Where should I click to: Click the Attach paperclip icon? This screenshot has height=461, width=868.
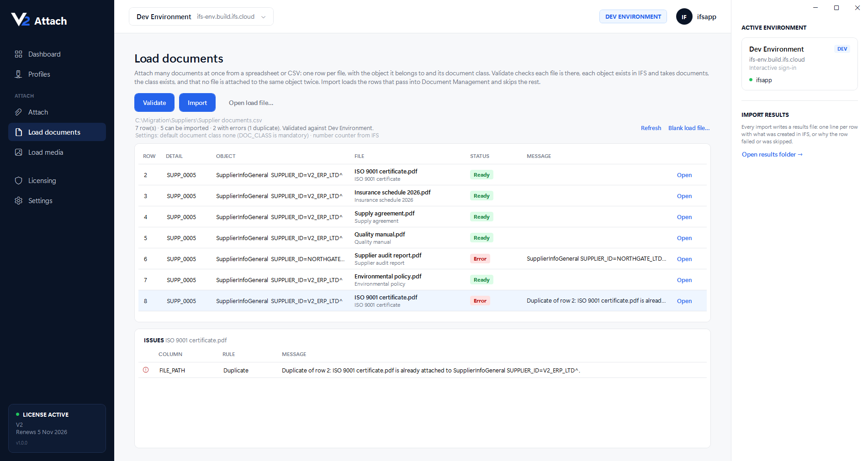[x=18, y=112]
